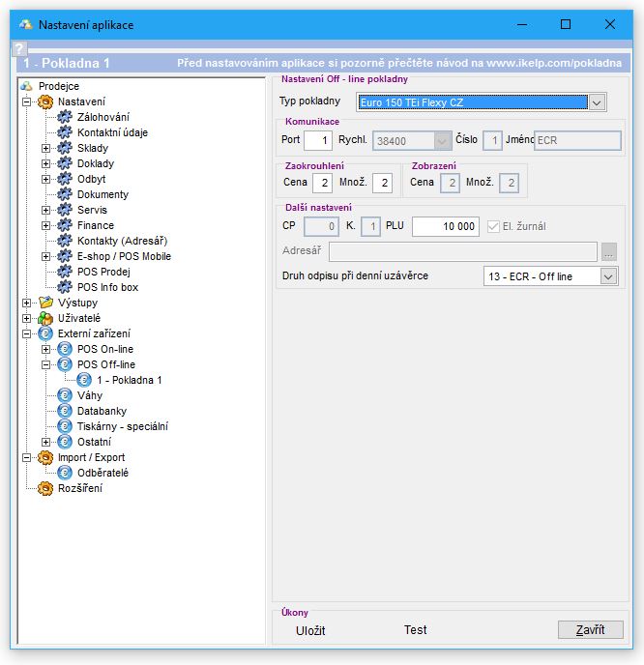Click the users icon beside Uživatelé

tap(45, 318)
